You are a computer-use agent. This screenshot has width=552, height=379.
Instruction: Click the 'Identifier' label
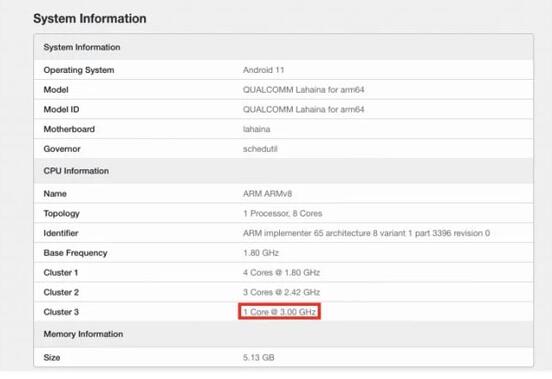[x=61, y=233]
